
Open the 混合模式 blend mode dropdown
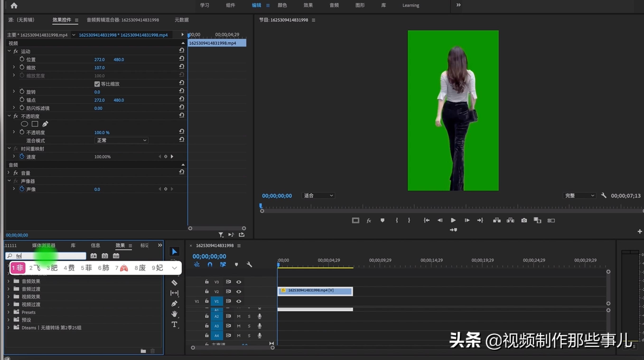click(x=121, y=140)
